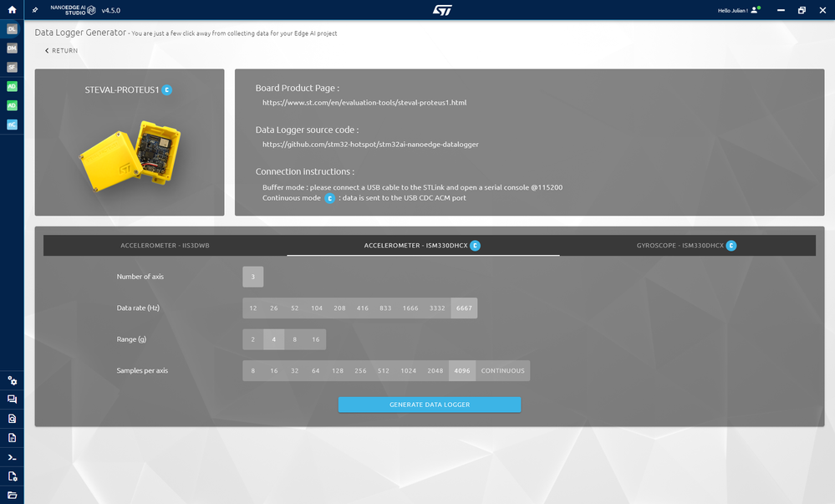Choose 64 samples per axis

316,371
